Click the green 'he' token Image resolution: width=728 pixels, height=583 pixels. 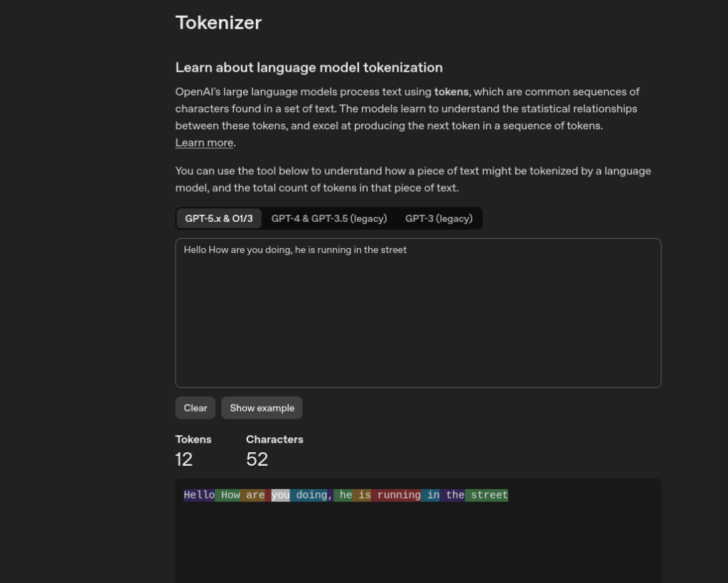344,495
